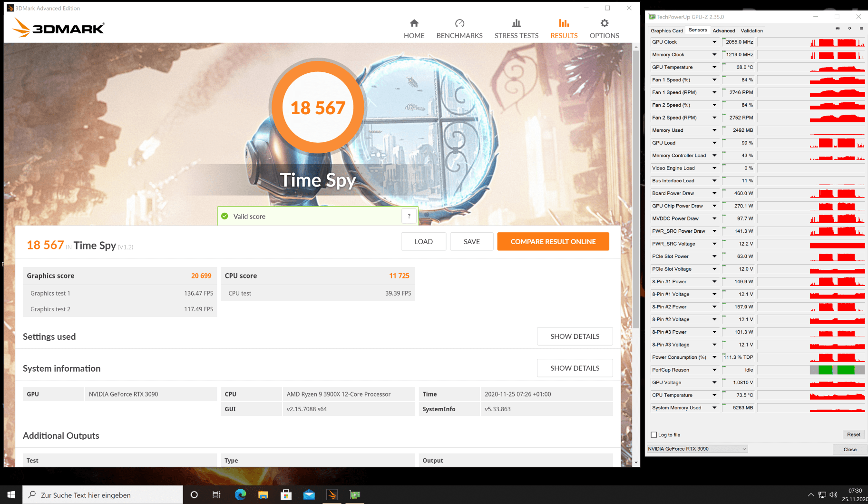The image size is (868, 504).
Task: Open the GPU Voltage sensor dropdown
Action: (x=714, y=383)
